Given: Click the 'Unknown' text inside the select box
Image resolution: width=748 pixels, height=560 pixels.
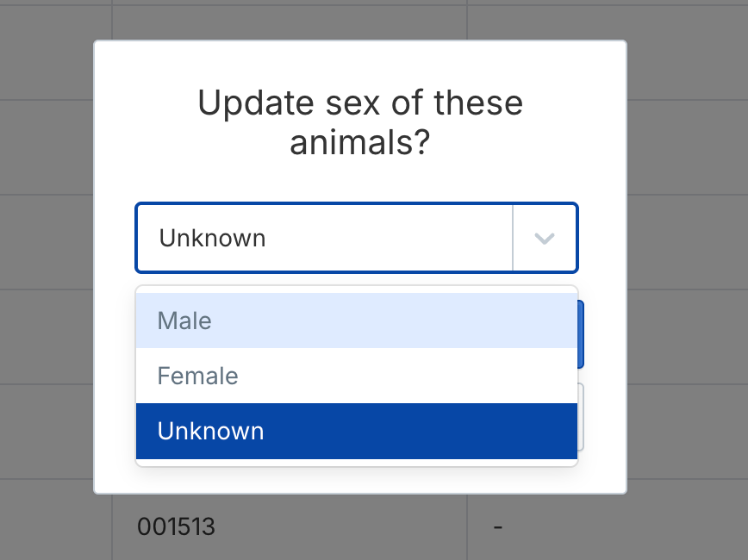Looking at the screenshot, I should (x=212, y=238).
